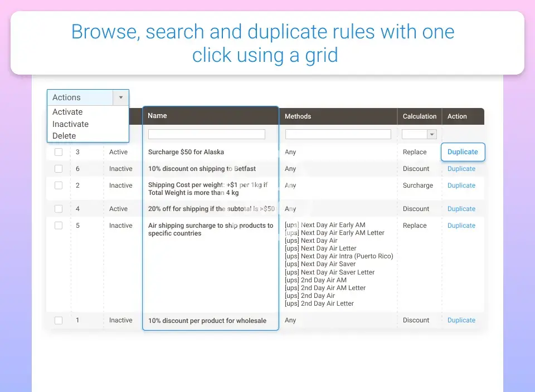The width and height of the screenshot is (535, 392).
Task: Open the Actions dropdown arrow
Action: coord(121,97)
